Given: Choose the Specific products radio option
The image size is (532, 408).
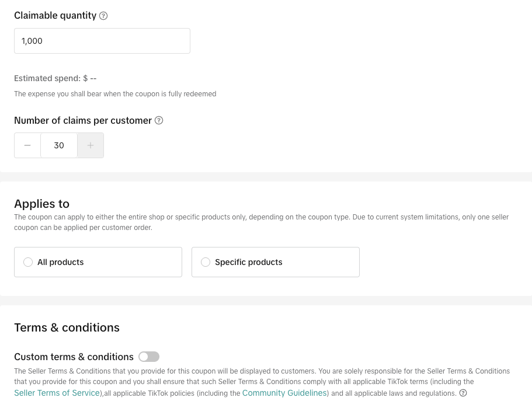Looking at the screenshot, I should point(206,262).
